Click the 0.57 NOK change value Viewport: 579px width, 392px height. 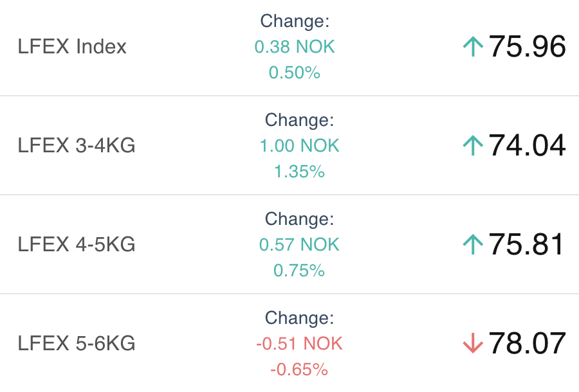pos(299,245)
